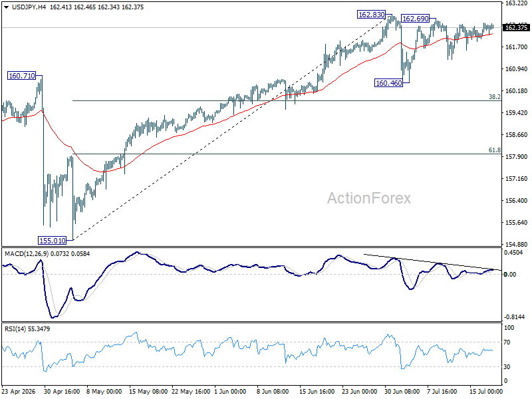Viewport: 532px width, 399px height.
Task: Click the 154.880 price axis value
Action: pyautogui.click(x=517, y=244)
